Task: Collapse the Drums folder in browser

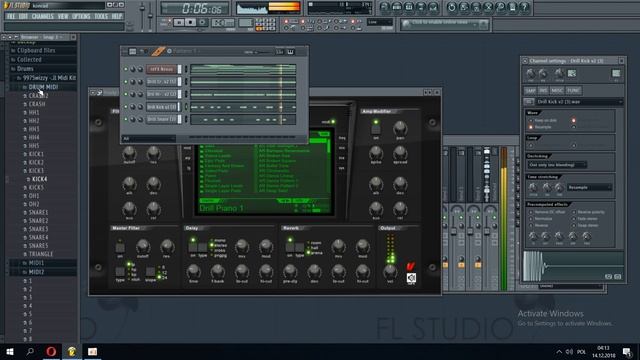Action: pyautogui.click(x=25, y=69)
